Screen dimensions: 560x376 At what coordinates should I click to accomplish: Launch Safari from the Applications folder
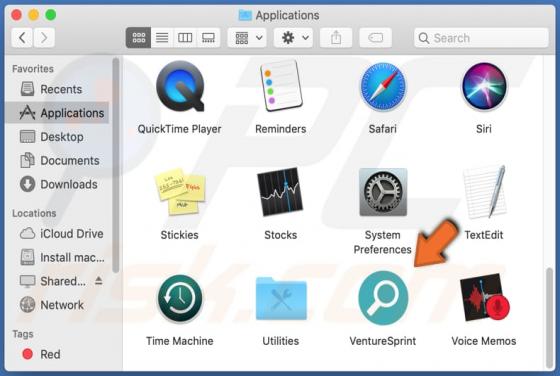tap(382, 86)
